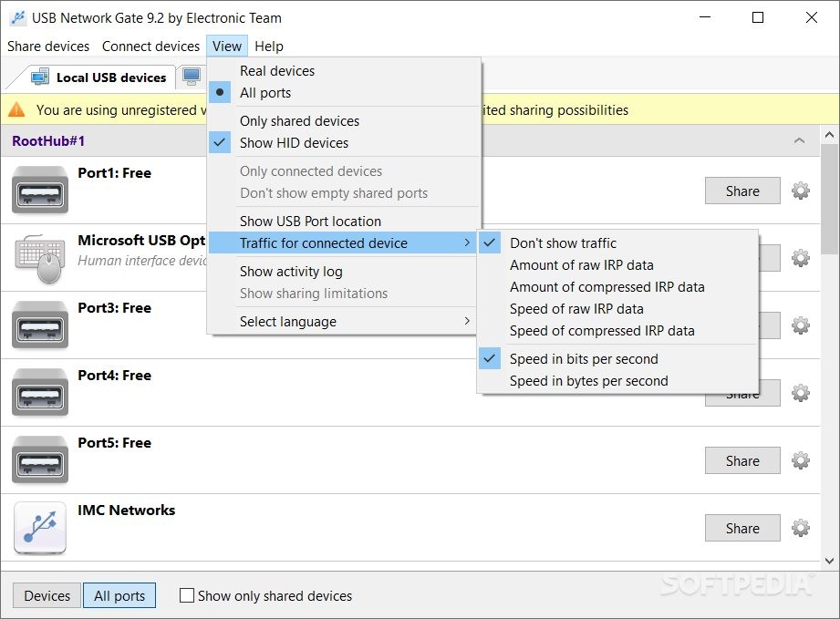
Task: Select All ports view option
Action: (344, 93)
